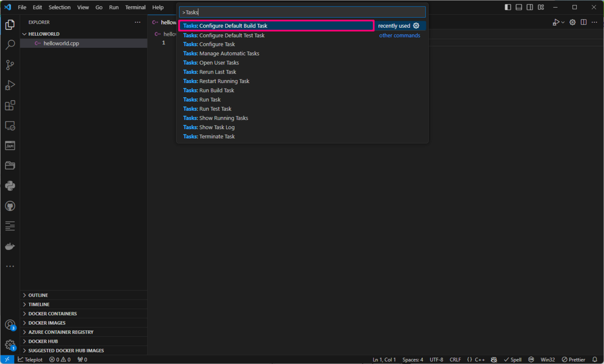Open the Terminal menu

tap(135, 8)
